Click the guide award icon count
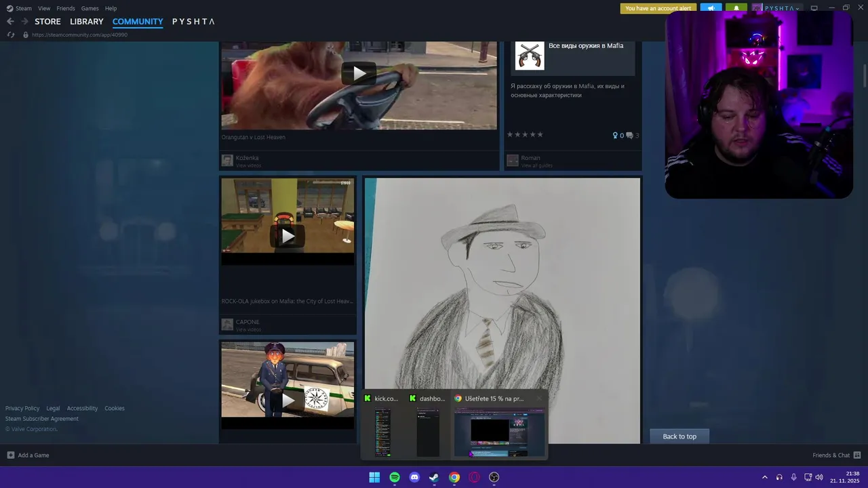This screenshot has height=488, width=868. point(618,136)
